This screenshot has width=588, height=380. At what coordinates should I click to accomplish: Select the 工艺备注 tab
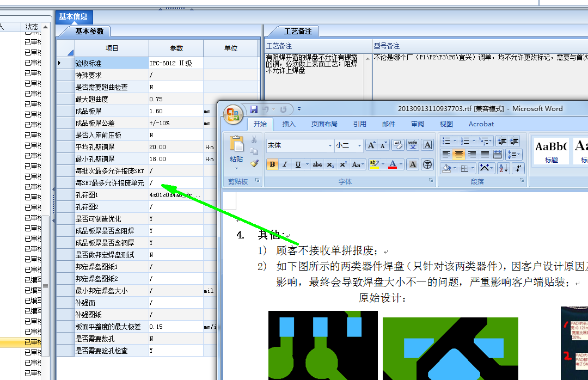point(297,31)
